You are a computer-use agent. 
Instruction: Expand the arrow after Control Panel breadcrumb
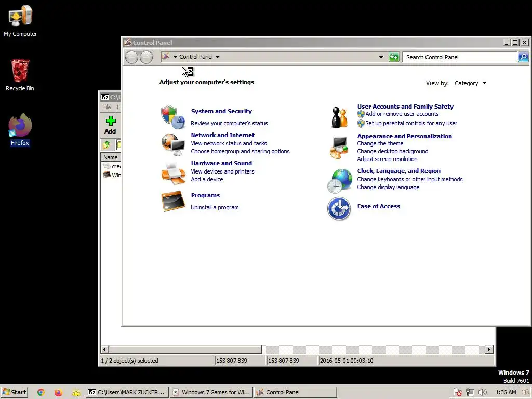click(218, 57)
